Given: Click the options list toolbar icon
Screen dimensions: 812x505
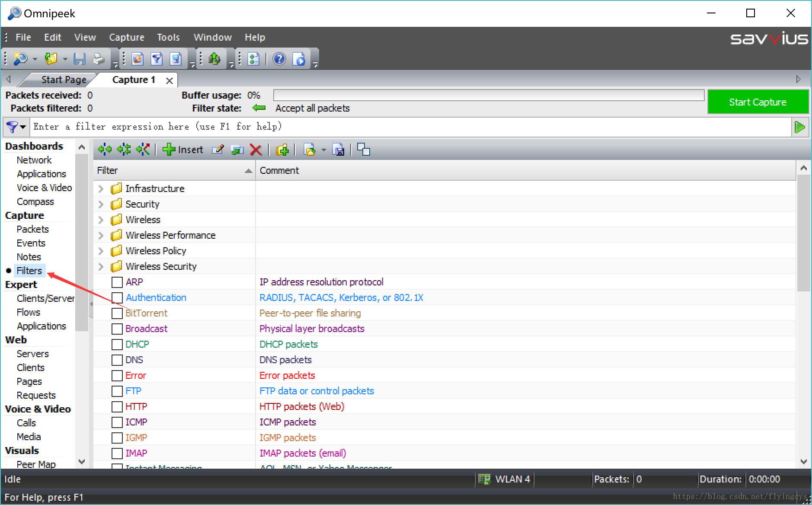Looking at the screenshot, I should [x=253, y=58].
